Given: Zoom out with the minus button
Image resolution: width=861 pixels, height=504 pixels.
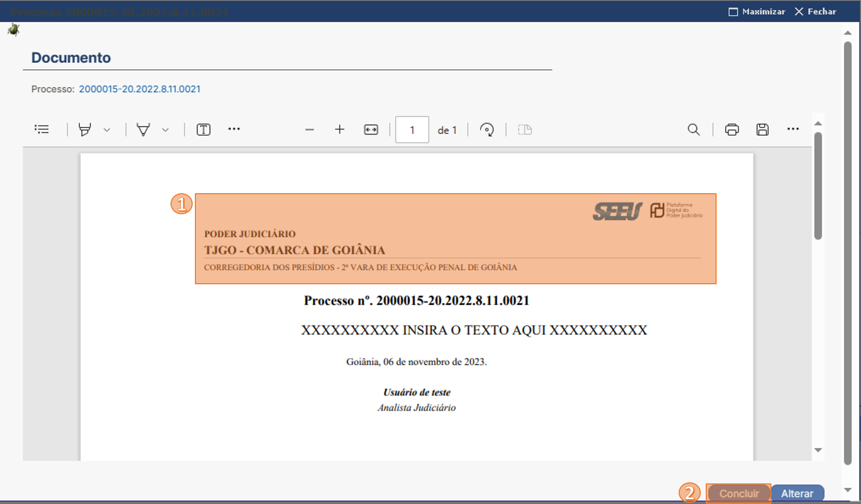Looking at the screenshot, I should (x=309, y=130).
